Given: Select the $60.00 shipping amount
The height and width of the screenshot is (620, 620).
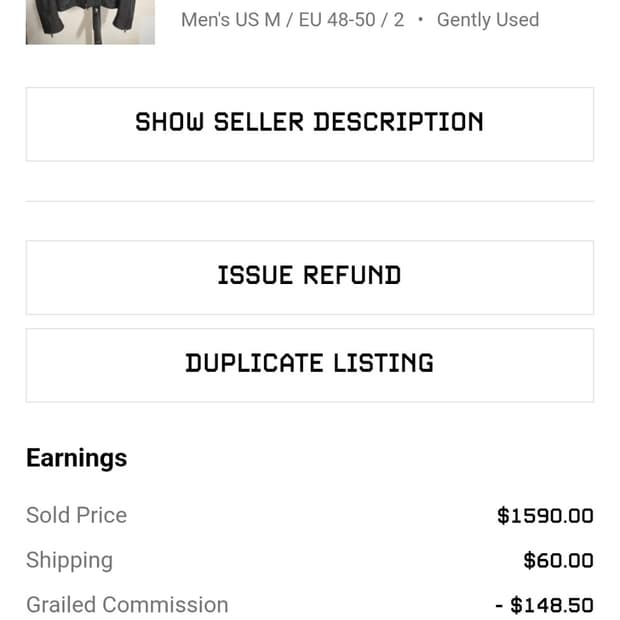Looking at the screenshot, I should click(558, 561).
